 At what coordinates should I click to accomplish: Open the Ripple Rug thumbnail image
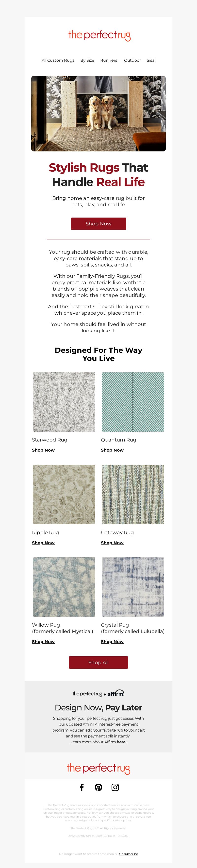click(64, 494)
